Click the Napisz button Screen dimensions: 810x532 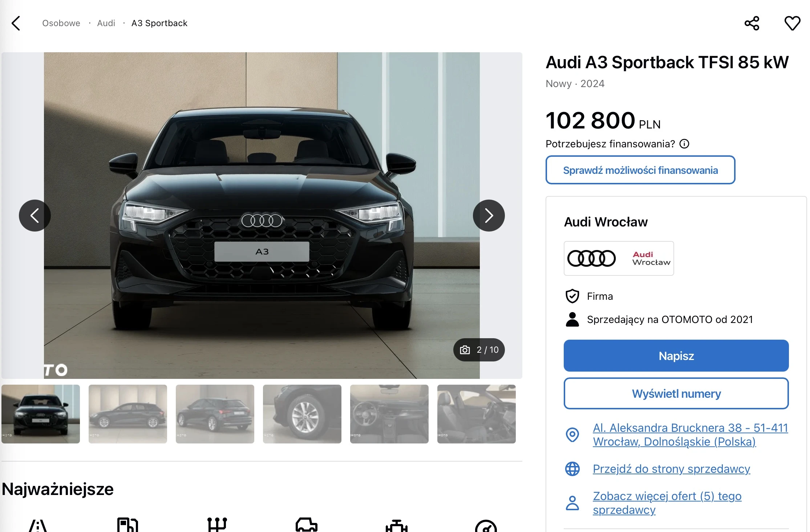point(676,356)
